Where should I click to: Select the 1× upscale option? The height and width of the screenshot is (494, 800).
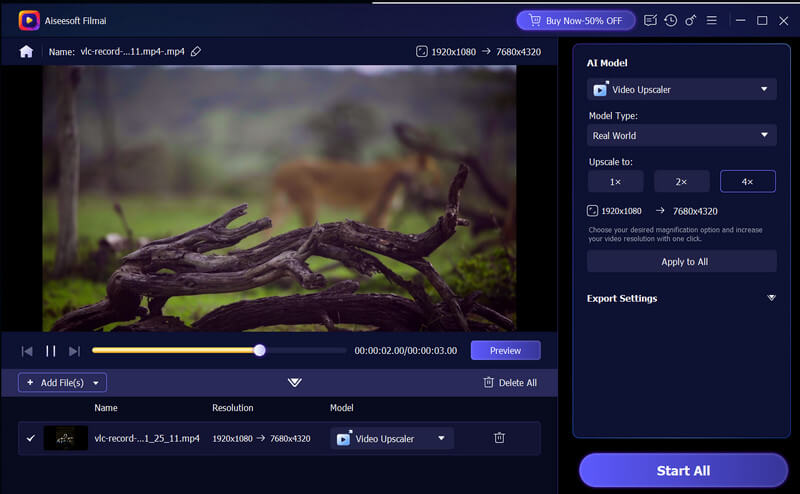click(x=615, y=181)
